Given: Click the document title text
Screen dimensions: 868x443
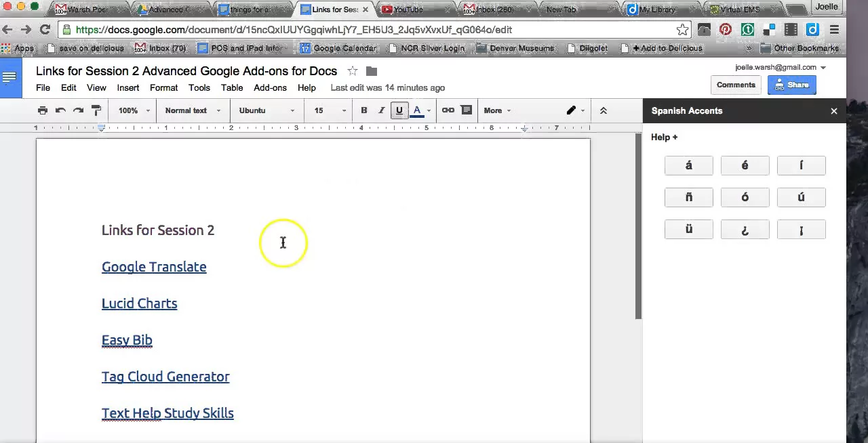Looking at the screenshot, I should 186,71.
